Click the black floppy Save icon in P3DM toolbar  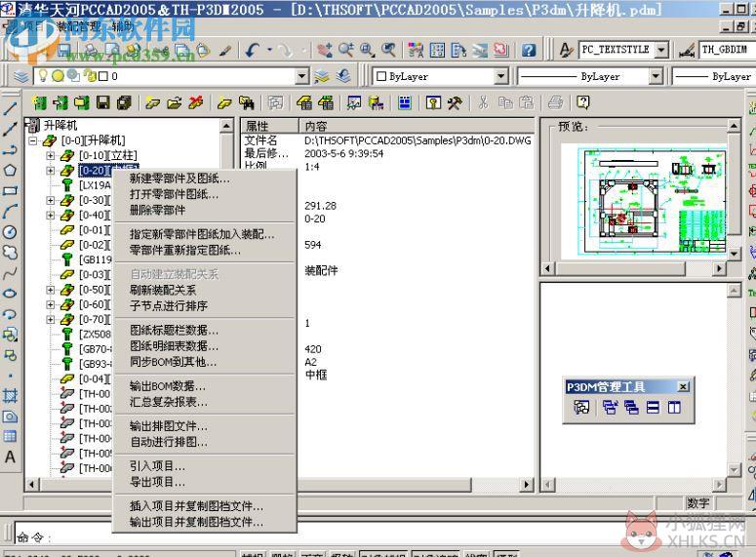pyautogui.click(x=103, y=102)
